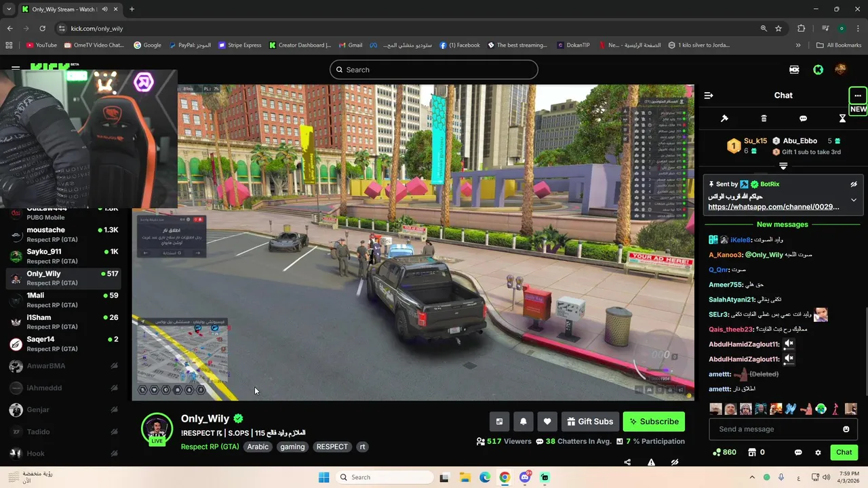
Task: Share the stream via share icon
Action: [x=627, y=462]
